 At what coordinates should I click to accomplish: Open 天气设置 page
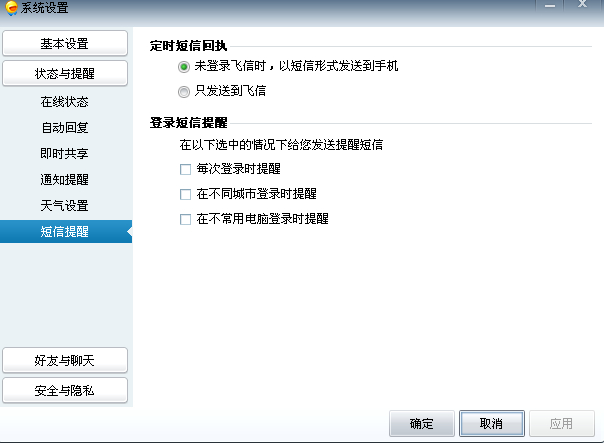[x=65, y=205]
